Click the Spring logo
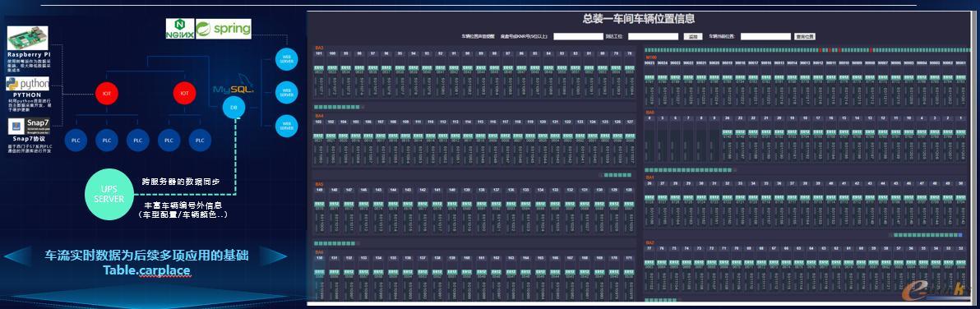980x309 pixels. pos(223,29)
